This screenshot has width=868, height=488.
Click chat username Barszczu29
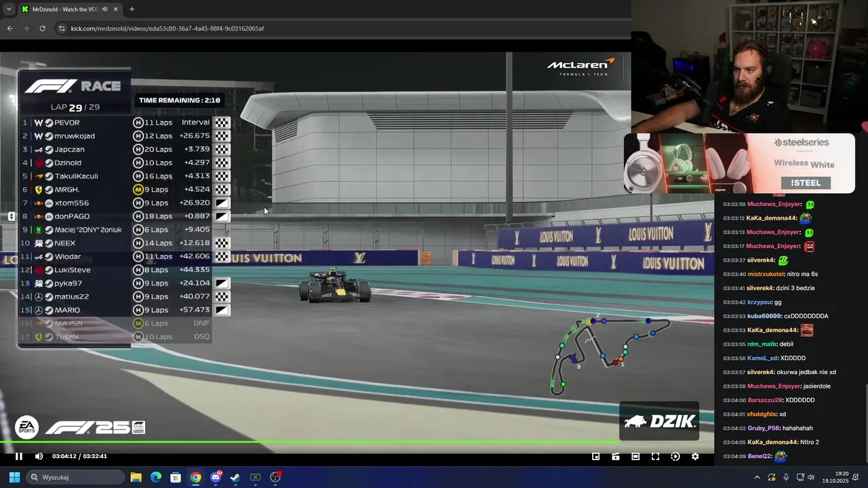764,400
